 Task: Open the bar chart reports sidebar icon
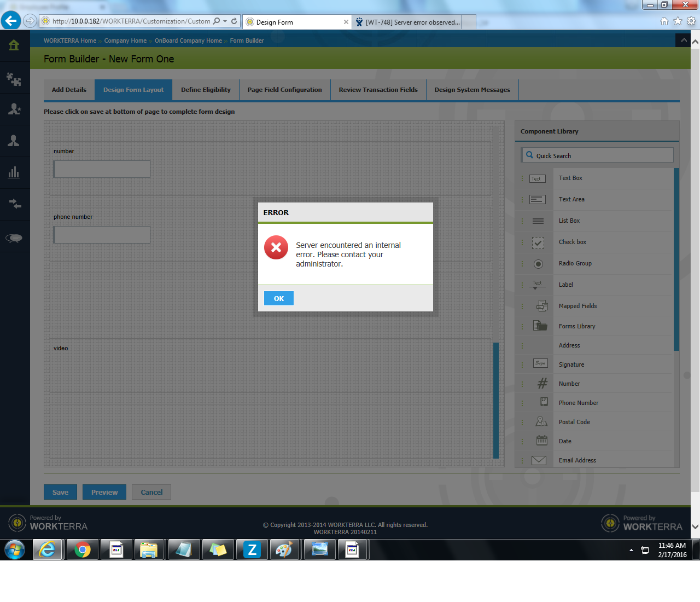[14, 173]
